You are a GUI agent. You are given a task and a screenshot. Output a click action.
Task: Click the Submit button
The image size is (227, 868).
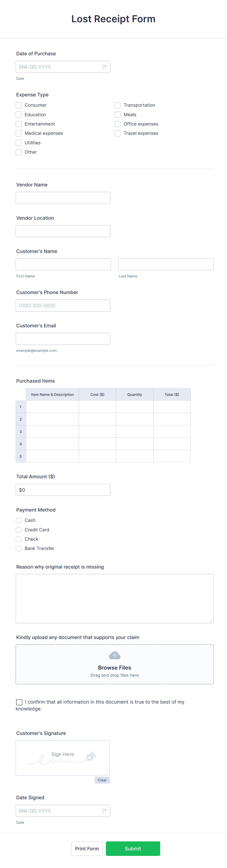[133, 848]
